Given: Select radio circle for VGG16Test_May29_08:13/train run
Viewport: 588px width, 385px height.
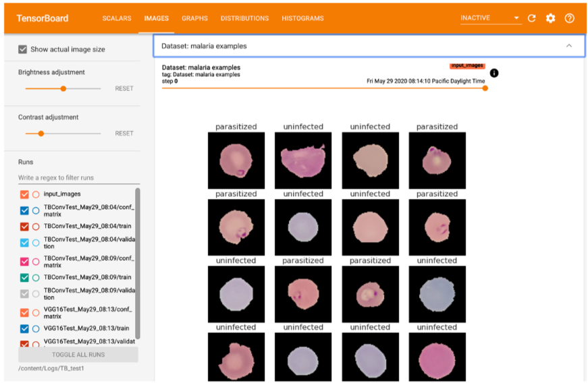Looking at the screenshot, I should point(36,328).
